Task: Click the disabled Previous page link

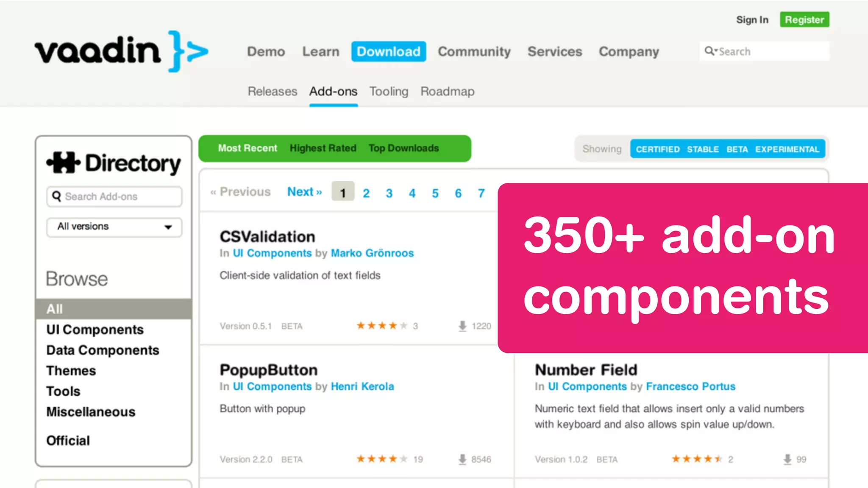Action: coord(240,191)
